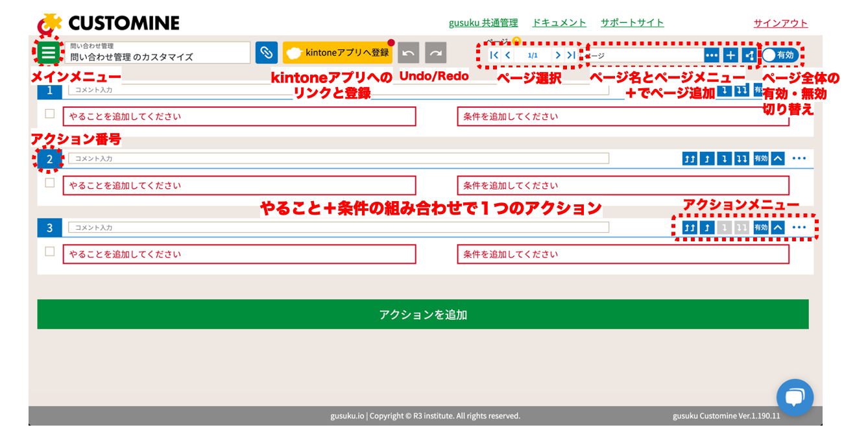Click the action number 2 badge
The height and width of the screenshot is (447, 868).
[x=49, y=158]
